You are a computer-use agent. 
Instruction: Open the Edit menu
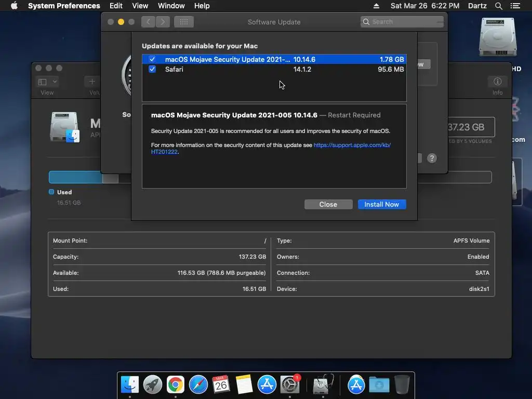click(116, 6)
